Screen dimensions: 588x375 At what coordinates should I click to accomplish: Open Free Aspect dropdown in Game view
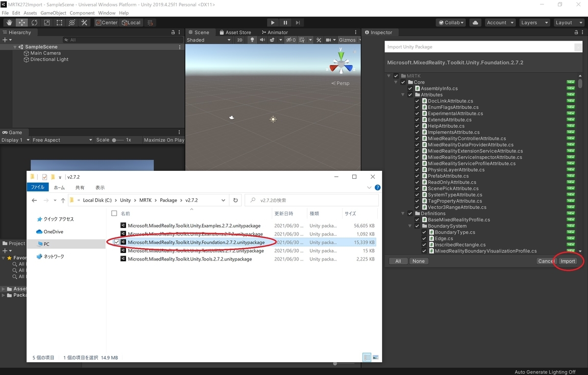62,140
